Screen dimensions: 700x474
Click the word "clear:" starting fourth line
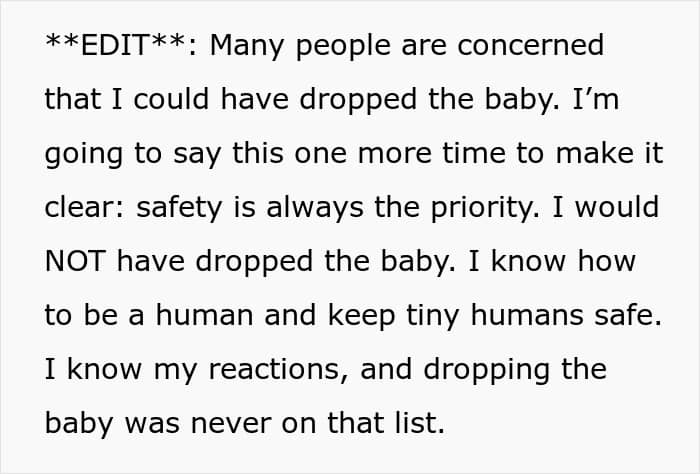[x=85, y=208]
